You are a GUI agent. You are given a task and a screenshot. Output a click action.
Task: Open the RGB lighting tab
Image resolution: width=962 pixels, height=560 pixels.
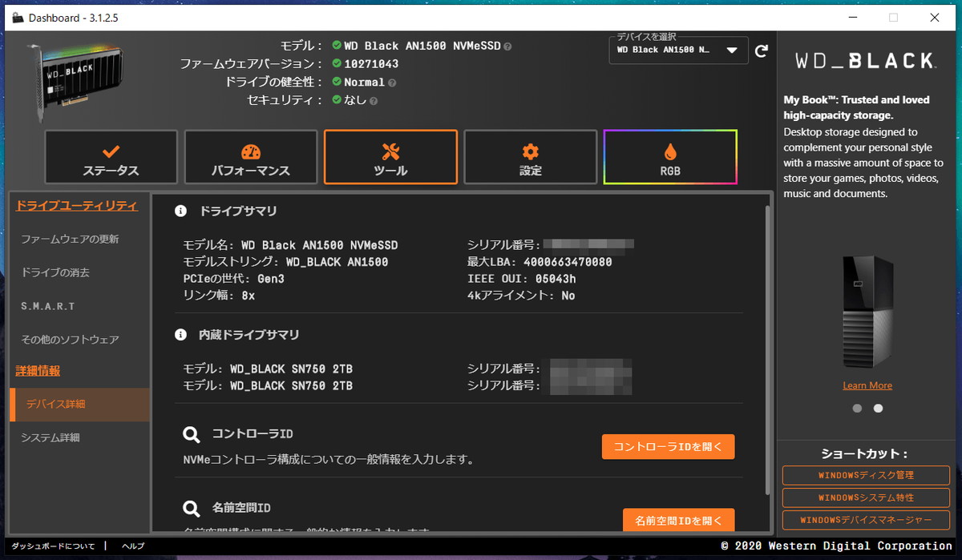[670, 157]
